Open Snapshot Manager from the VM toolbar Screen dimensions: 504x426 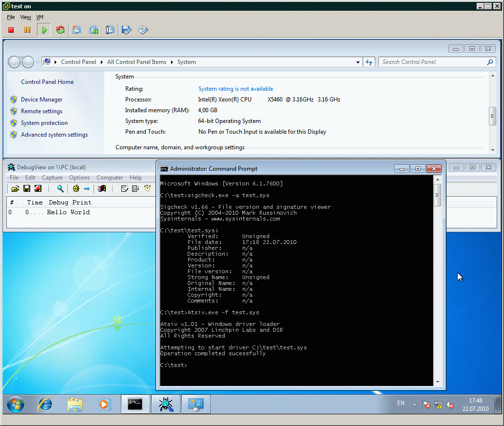110,30
